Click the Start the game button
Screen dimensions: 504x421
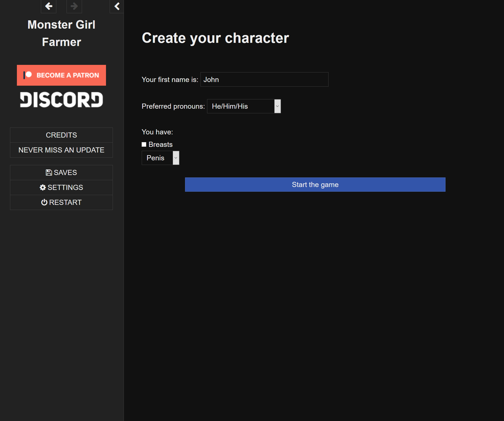[315, 185]
